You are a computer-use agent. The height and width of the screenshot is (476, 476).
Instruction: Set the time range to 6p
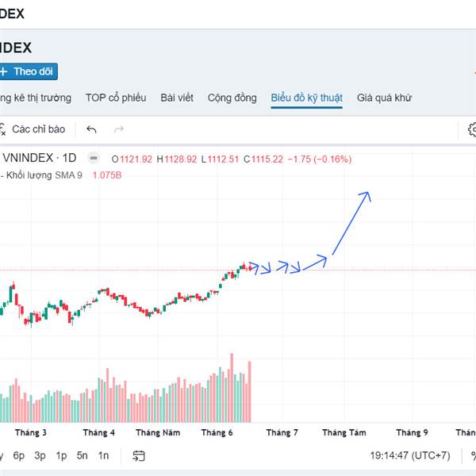[19, 455]
